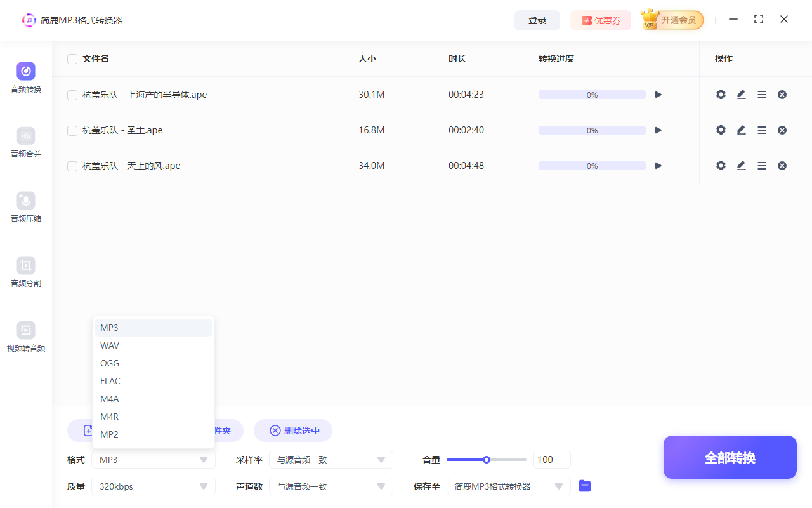Play preview of 杭盖乐队 - 圣主.ape
Screen dimensions: 812x508
point(658,130)
